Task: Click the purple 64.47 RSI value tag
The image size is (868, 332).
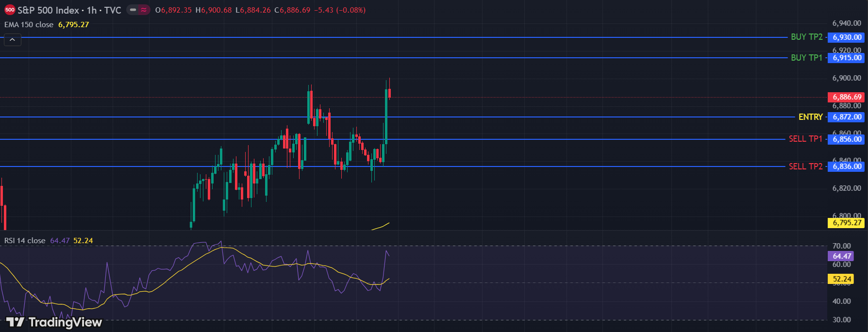Action: pyautogui.click(x=842, y=256)
